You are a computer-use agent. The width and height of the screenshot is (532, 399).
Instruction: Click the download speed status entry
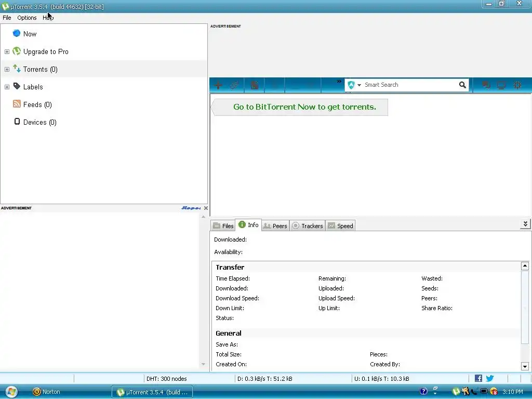point(264,379)
